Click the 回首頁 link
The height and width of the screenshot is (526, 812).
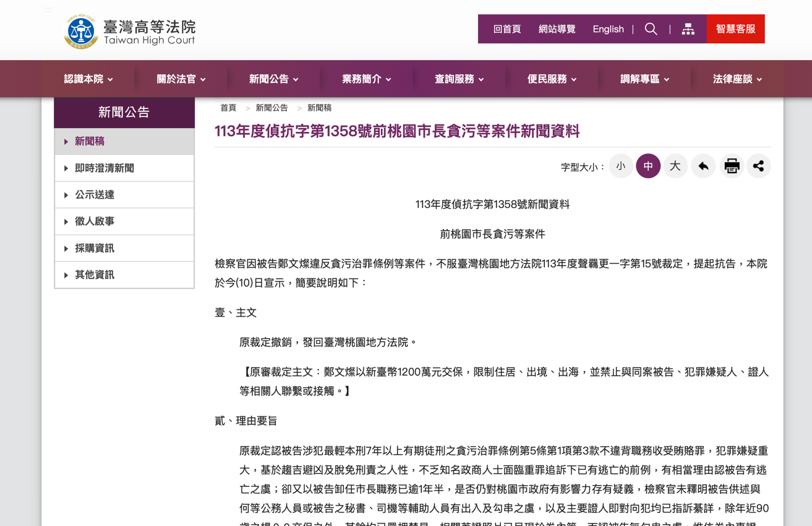pyautogui.click(x=507, y=28)
